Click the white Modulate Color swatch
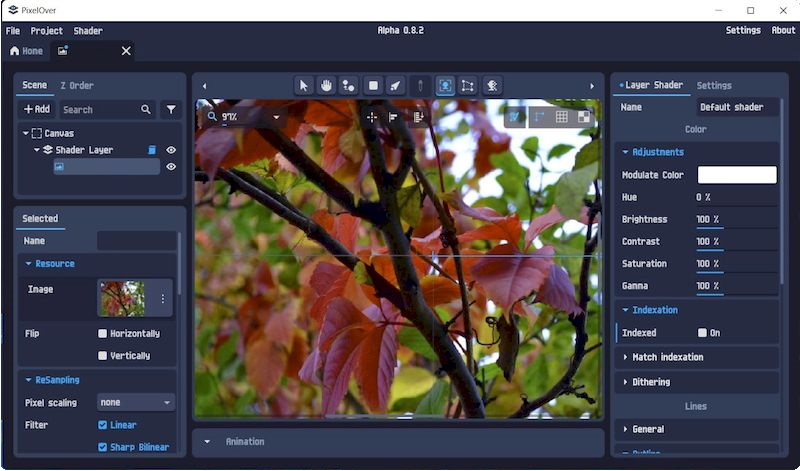The width and height of the screenshot is (800, 471). pyautogui.click(x=736, y=175)
